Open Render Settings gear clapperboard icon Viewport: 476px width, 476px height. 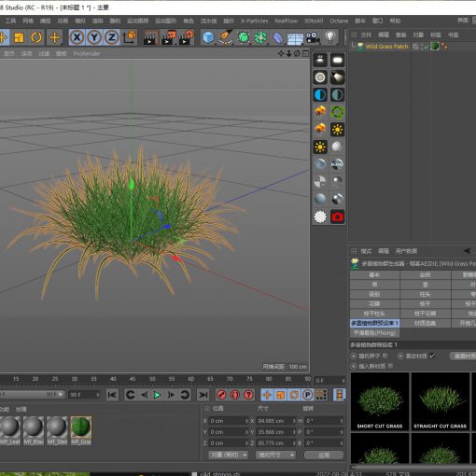[187, 38]
